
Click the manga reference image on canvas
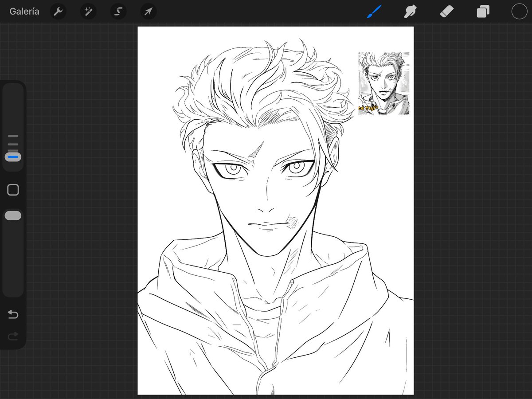click(x=384, y=83)
